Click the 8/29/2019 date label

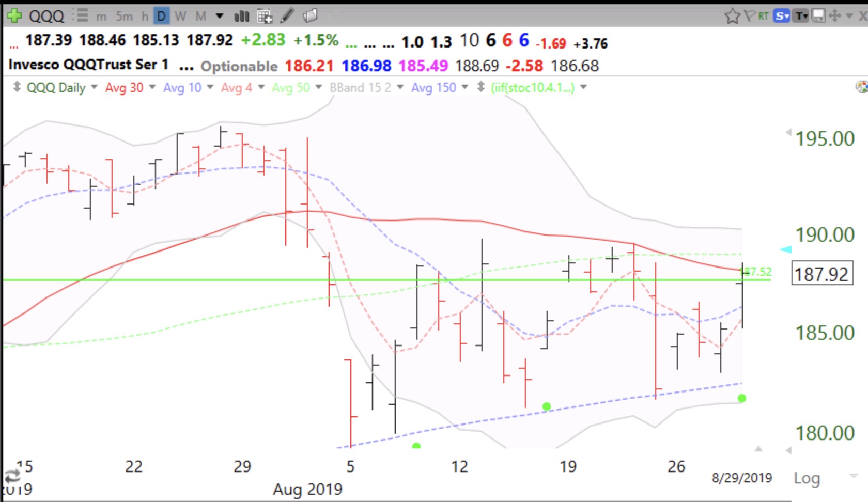point(742,478)
